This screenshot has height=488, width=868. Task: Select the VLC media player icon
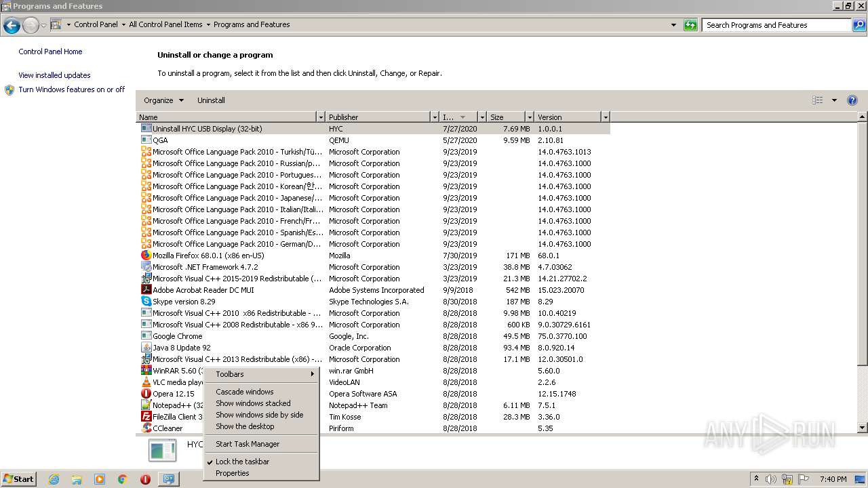[146, 382]
